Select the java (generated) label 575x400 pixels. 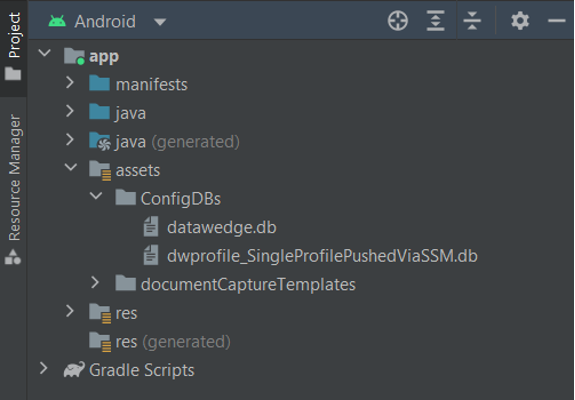tap(177, 142)
